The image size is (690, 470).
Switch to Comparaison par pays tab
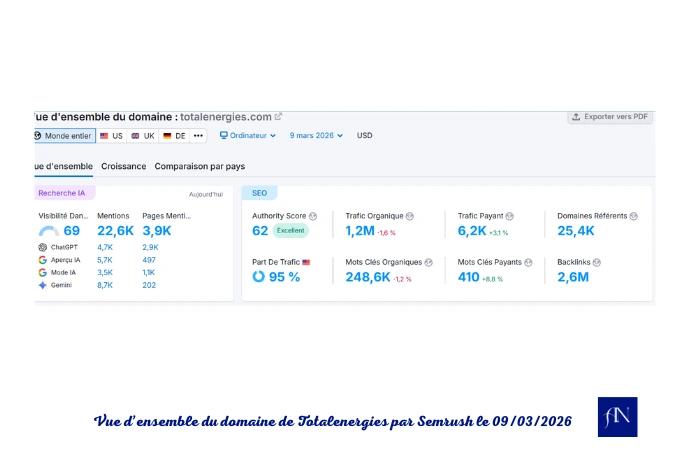200,166
